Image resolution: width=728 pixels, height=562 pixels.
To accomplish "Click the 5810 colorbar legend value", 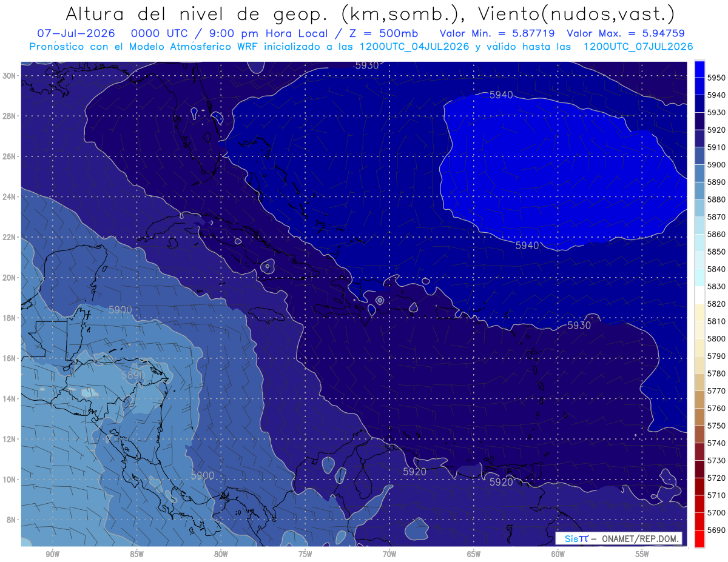I will click(x=716, y=321).
